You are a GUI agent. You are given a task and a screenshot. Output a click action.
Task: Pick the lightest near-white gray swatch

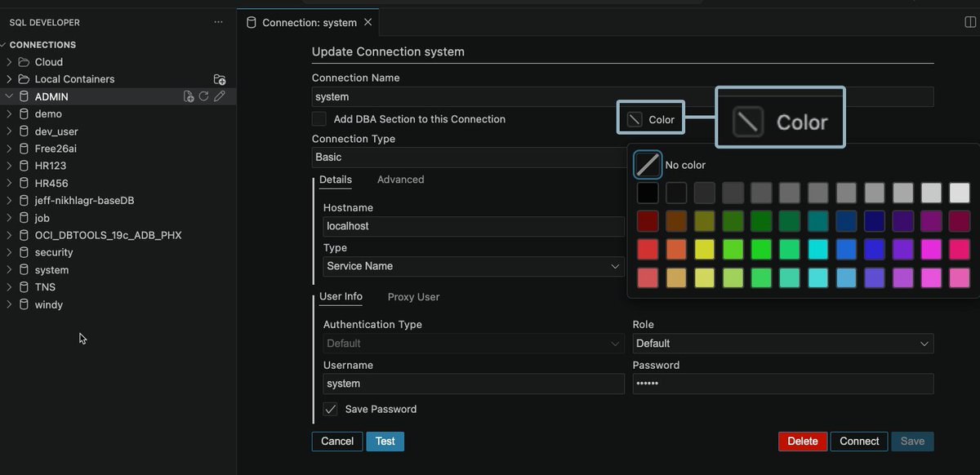(960, 193)
